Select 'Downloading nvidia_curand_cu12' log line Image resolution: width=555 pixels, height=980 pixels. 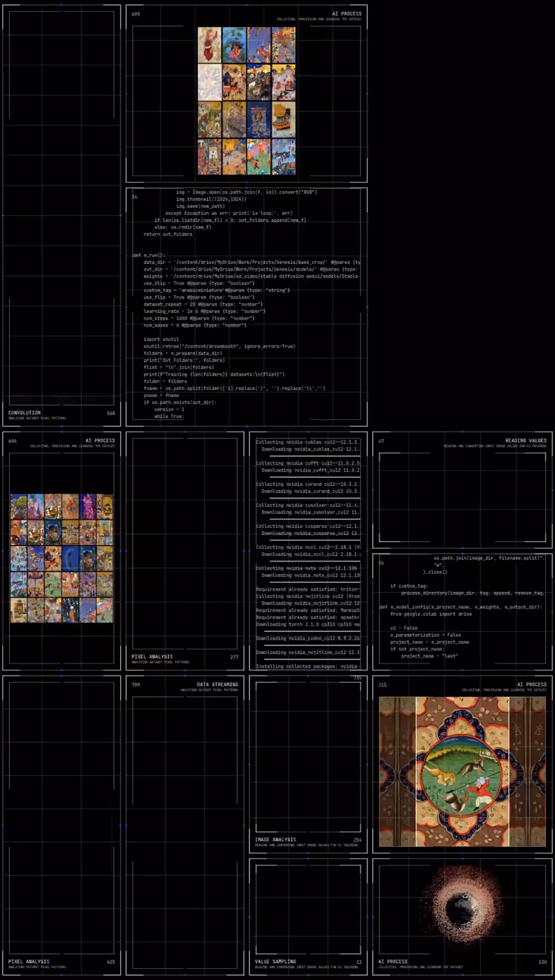click(311, 491)
